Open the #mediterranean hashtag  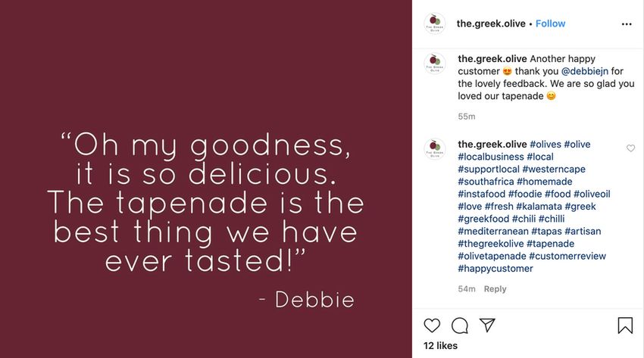coord(493,232)
